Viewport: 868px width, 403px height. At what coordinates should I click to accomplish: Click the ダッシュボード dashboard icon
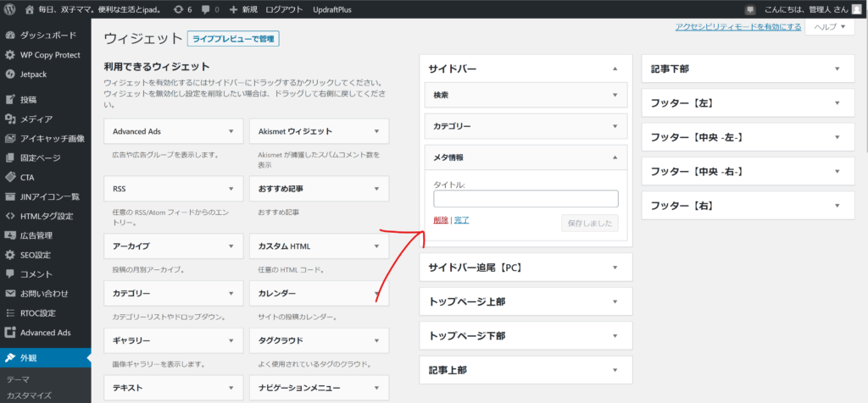click(10, 36)
